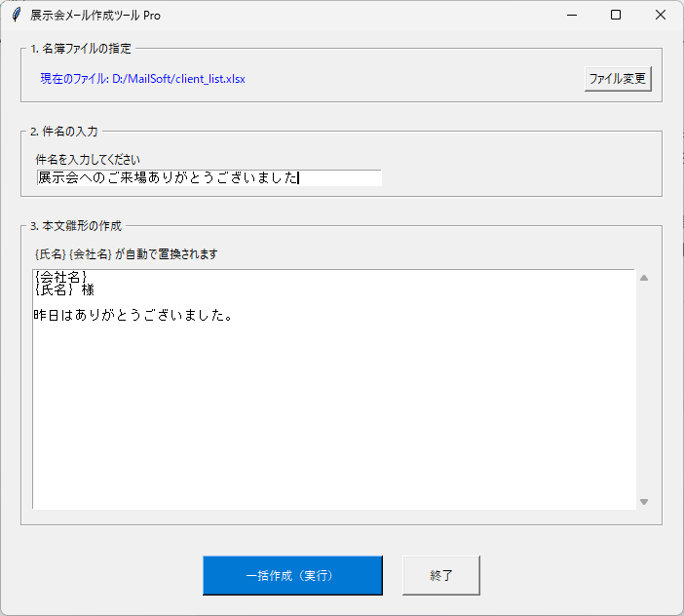Click the feather app icon in title bar

[x=15, y=15]
